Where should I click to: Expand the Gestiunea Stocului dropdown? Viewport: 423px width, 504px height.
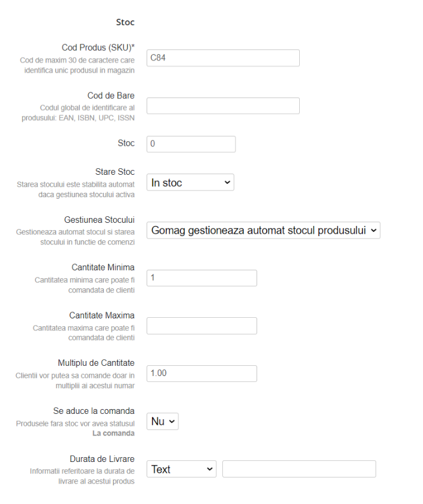tap(263, 230)
